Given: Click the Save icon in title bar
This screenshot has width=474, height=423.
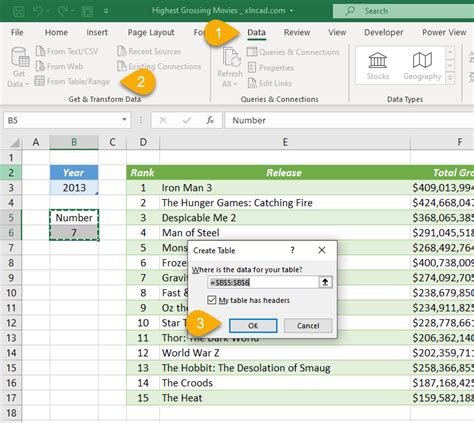Looking at the screenshot, I should click(19, 11).
